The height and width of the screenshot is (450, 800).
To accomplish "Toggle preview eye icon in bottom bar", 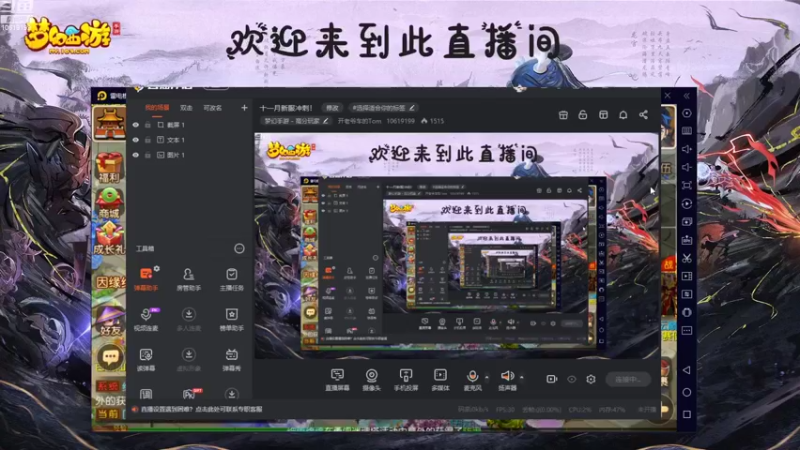I will (x=571, y=379).
